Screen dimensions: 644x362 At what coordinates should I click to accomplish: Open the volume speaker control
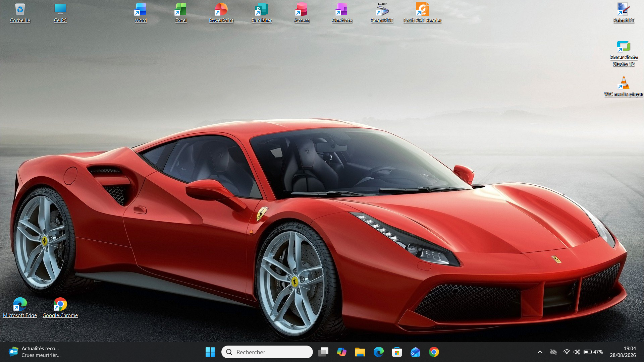pos(577,352)
